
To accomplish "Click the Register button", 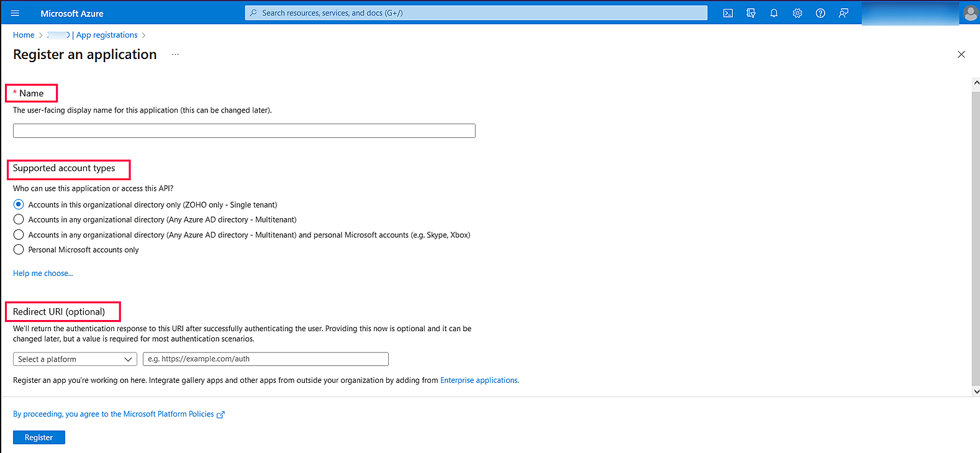I will [39, 437].
